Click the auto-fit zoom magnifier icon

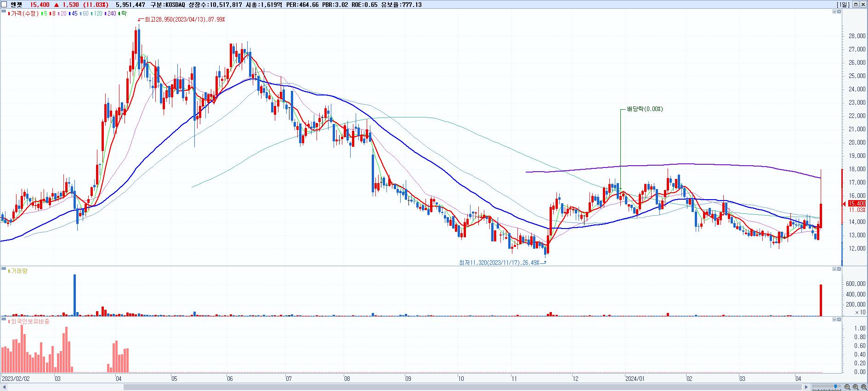pyautogui.click(x=863, y=387)
